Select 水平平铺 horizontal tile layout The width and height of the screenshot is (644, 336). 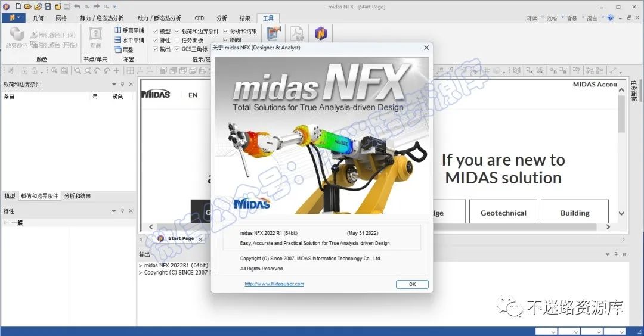pyautogui.click(x=129, y=40)
